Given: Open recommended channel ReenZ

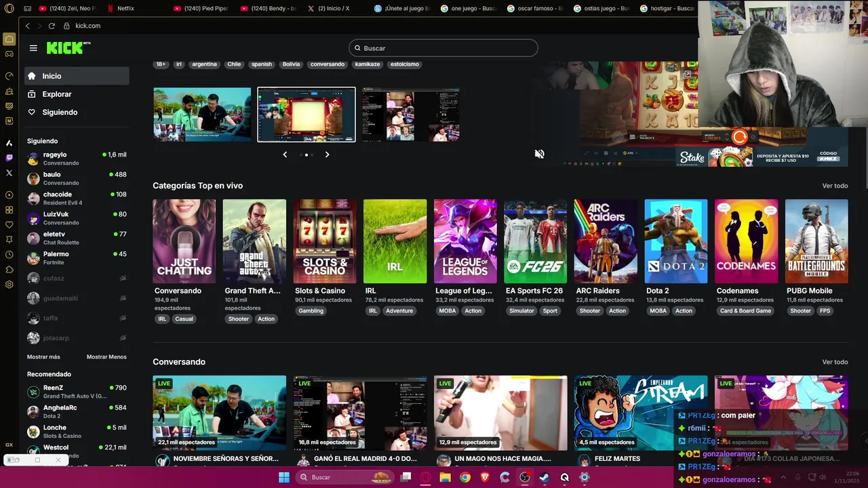Looking at the screenshot, I should (x=77, y=392).
